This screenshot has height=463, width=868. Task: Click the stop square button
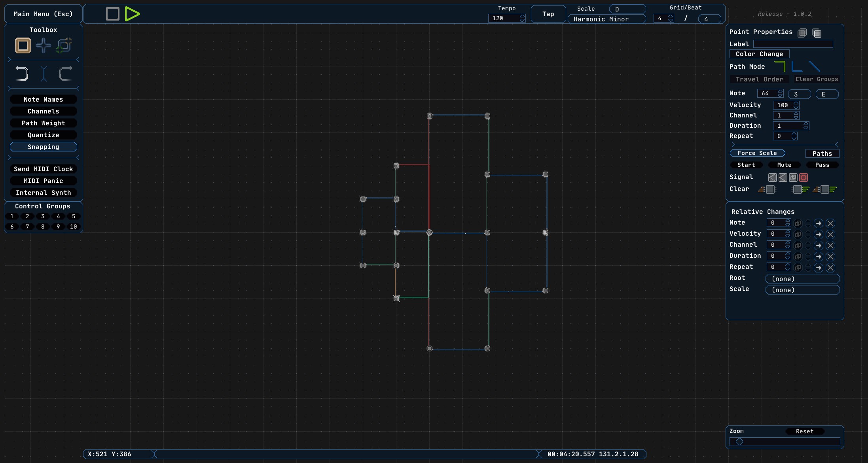[x=113, y=14]
